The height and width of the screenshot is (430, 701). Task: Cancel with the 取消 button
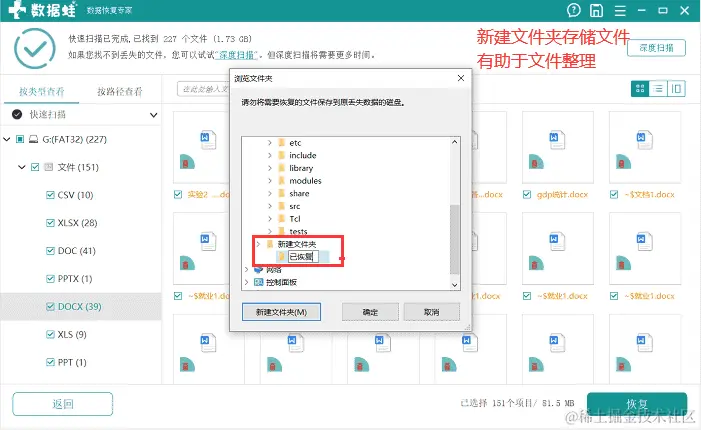tap(431, 312)
